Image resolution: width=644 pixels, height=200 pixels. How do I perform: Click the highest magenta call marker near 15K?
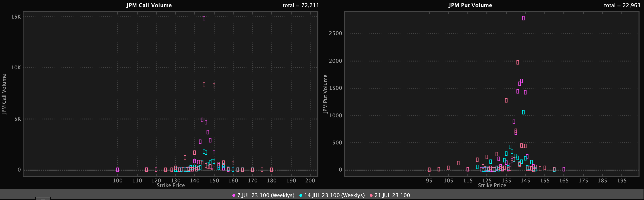pyautogui.click(x=204, y=18)
